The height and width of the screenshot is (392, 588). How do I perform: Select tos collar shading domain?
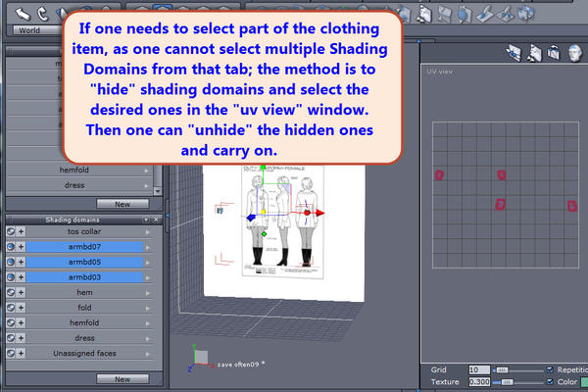coord(84,231)
